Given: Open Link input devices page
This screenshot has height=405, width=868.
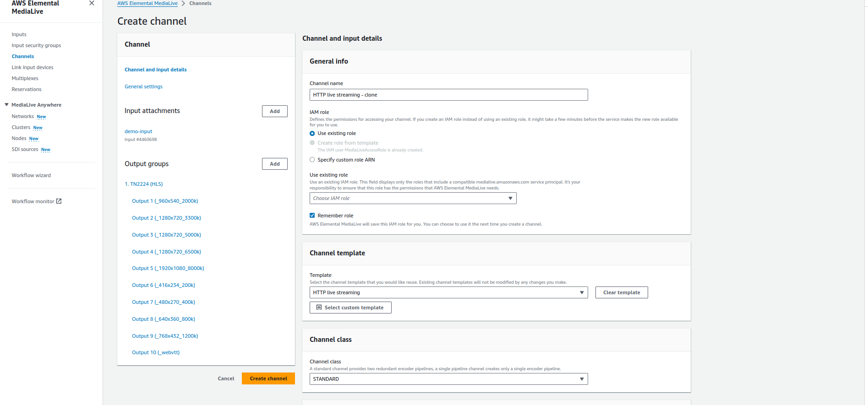Looking at the screenshot, I should 33,67.
